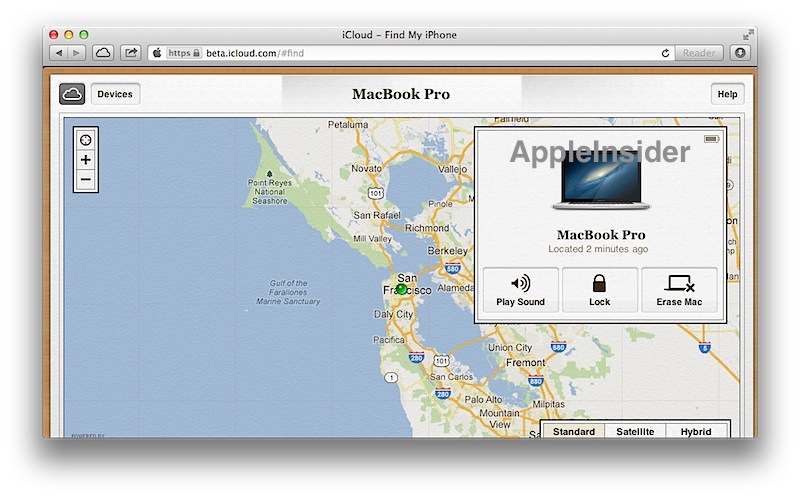Image resolution: width=800 pixels, height=497 pixels.
Task: Lock the MacBook Pro
Action: click(x=599, y=290)
